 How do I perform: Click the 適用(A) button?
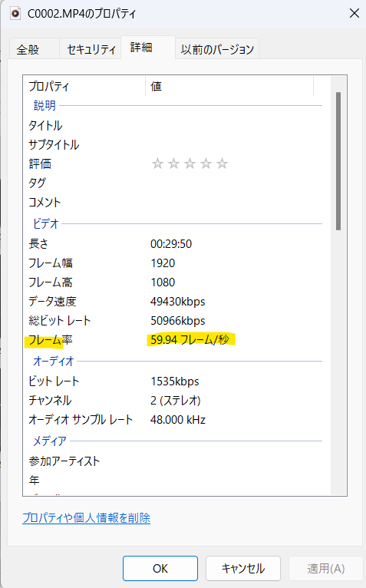[325, 569]
